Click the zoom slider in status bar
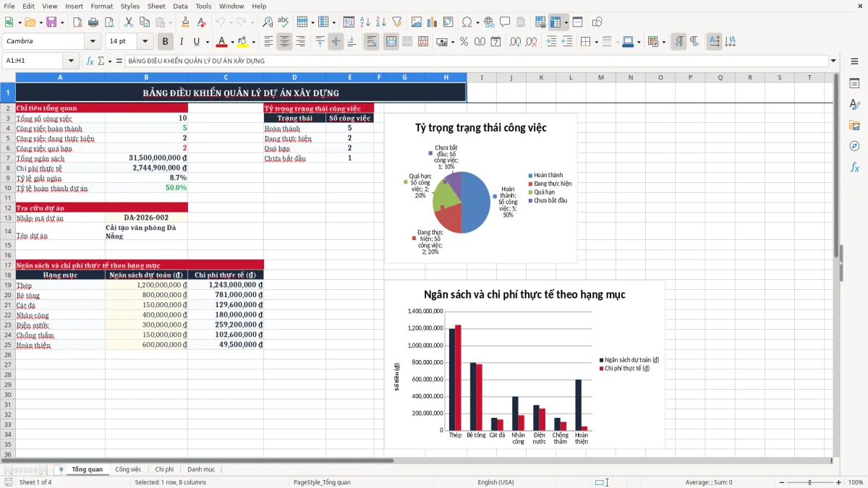The height and width of the screenshot is (488, 868). click(809, 482)
